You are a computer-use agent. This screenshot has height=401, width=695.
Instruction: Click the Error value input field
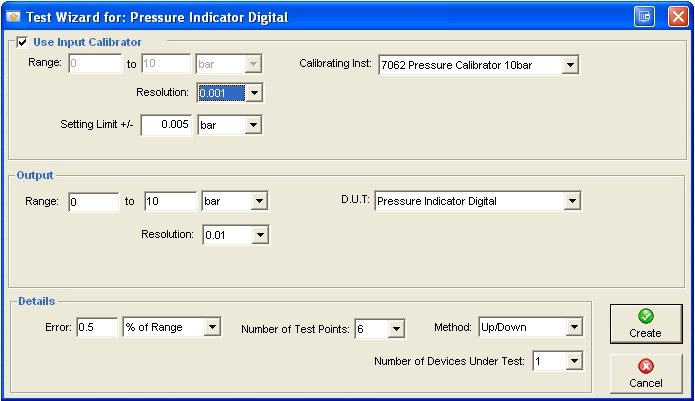pyautogui.click(x=97, y=327)
